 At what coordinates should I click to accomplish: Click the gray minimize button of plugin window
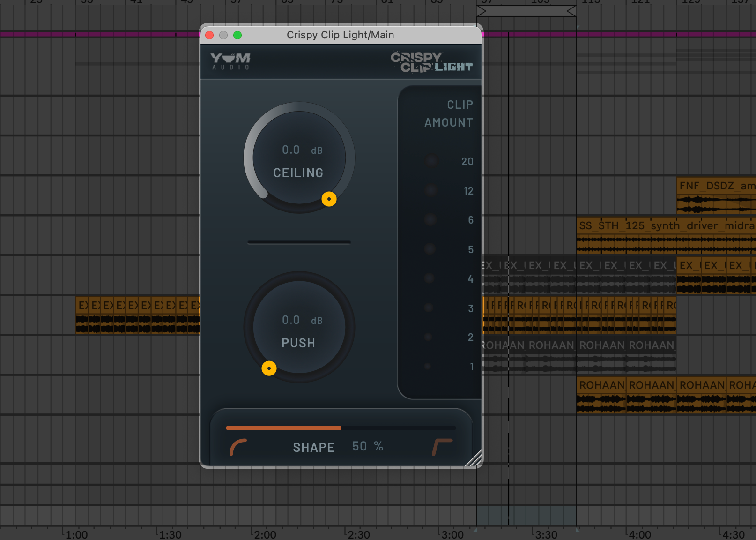(x=223, y=35)
